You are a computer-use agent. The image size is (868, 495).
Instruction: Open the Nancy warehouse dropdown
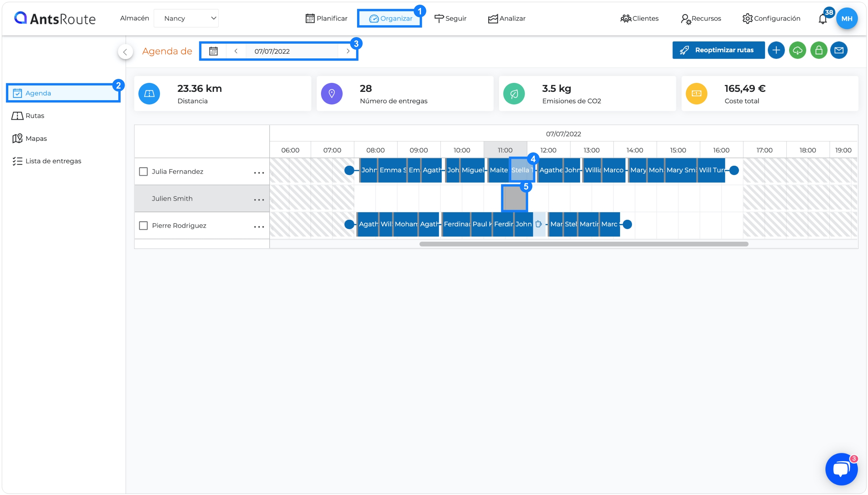[x=186, y=18]
